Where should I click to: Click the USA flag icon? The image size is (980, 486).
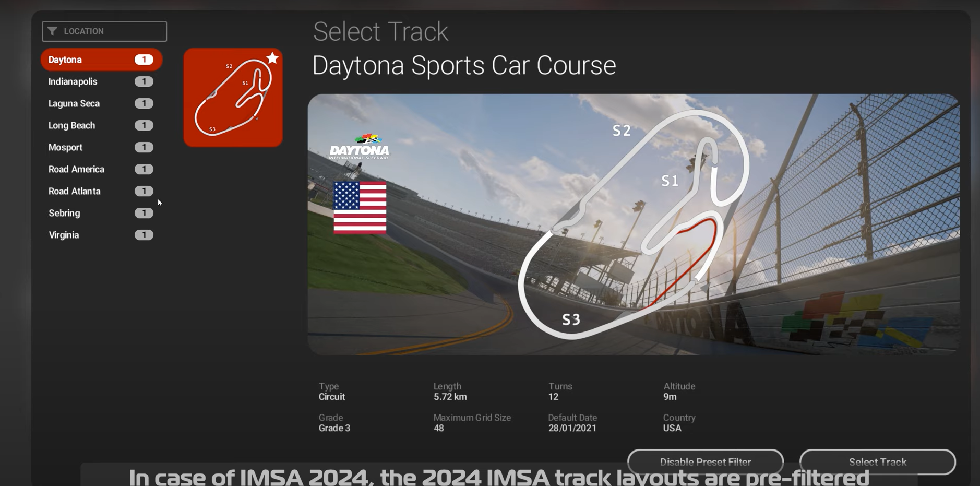pyautogui.click(x=360, y=207)
